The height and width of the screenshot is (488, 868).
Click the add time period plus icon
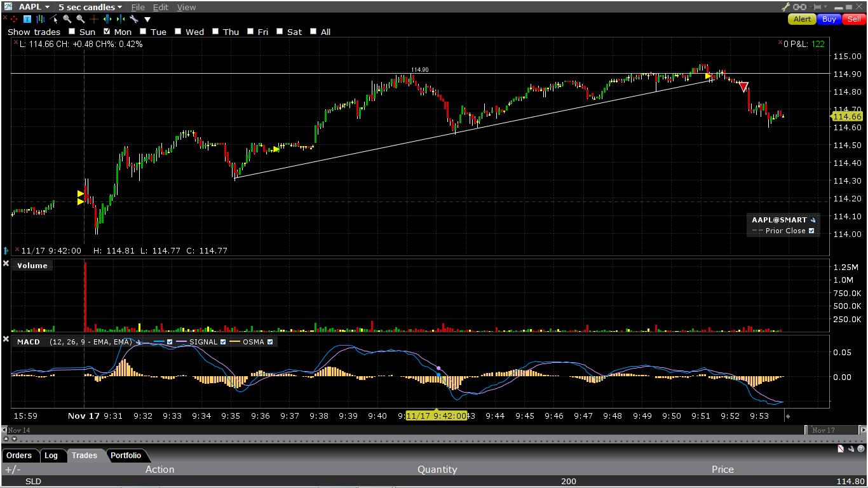[x=787, y=416]
